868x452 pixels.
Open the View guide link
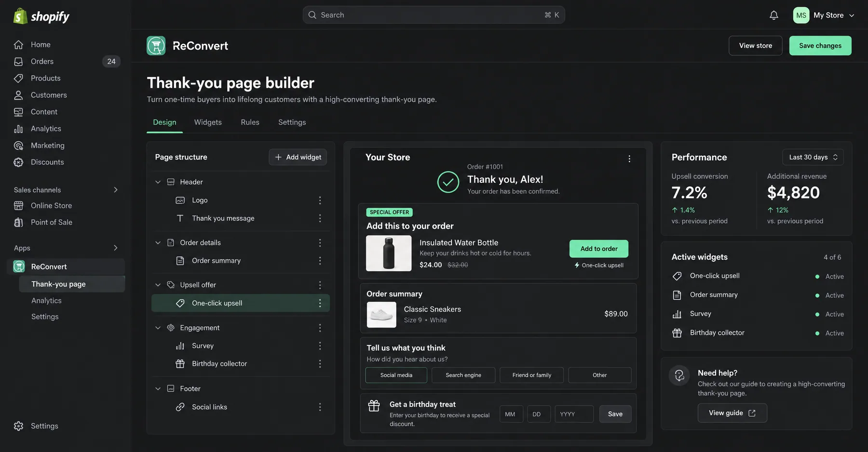click(x=732, y=413)
